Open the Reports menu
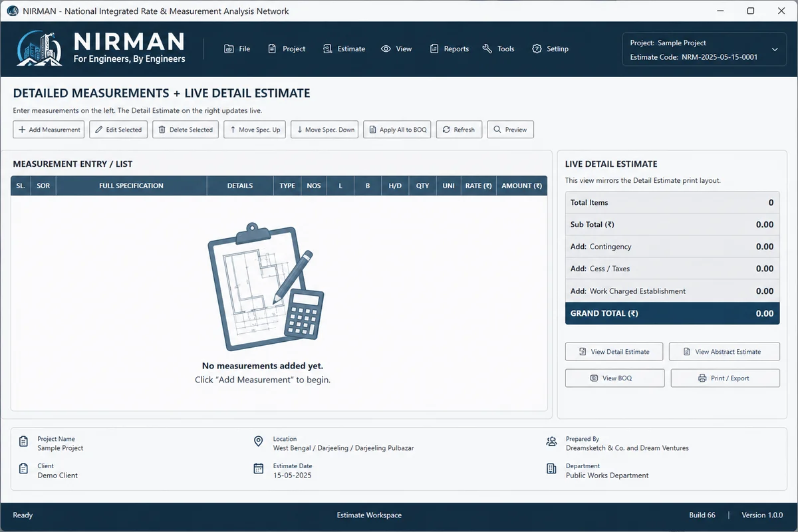This screenshot has width=798, height=532. [x=450, y=49]
